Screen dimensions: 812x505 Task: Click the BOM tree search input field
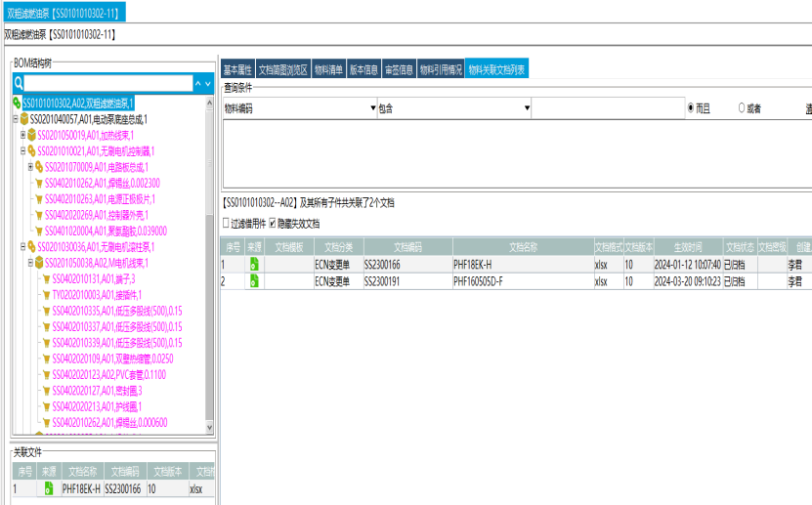(x=107, y=85)
